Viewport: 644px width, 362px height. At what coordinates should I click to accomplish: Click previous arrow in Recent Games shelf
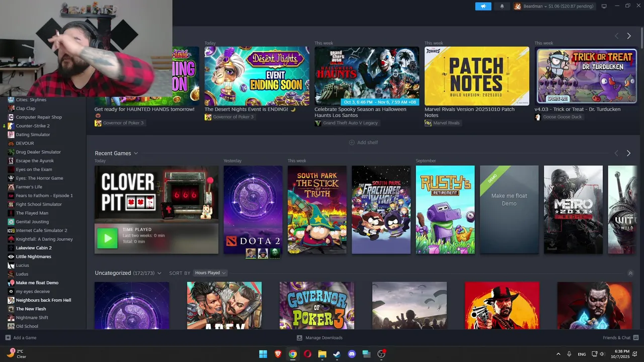tap(616, 153)
